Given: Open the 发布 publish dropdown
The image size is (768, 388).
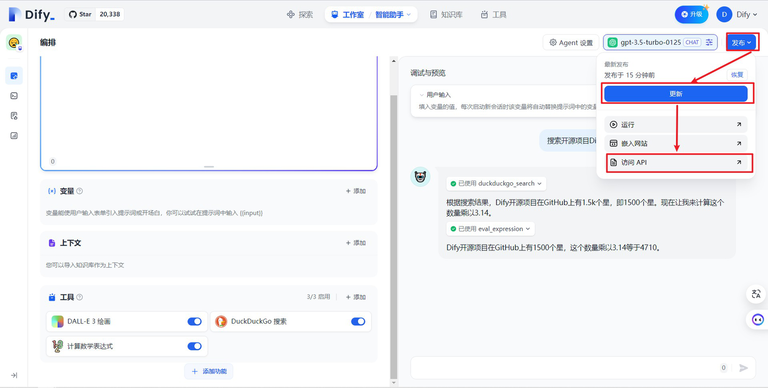Looking at the screenshot, I should point(742,43).
